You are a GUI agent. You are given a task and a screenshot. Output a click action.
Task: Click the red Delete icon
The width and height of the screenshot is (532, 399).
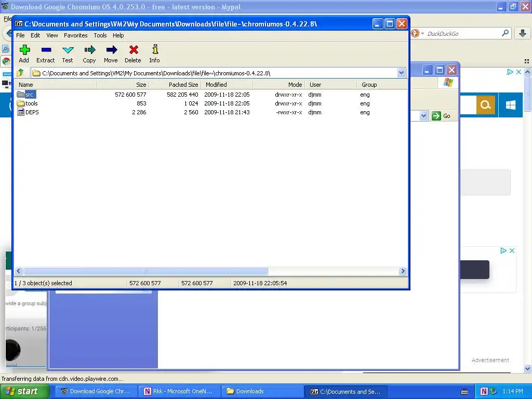[x=133, y=54]
